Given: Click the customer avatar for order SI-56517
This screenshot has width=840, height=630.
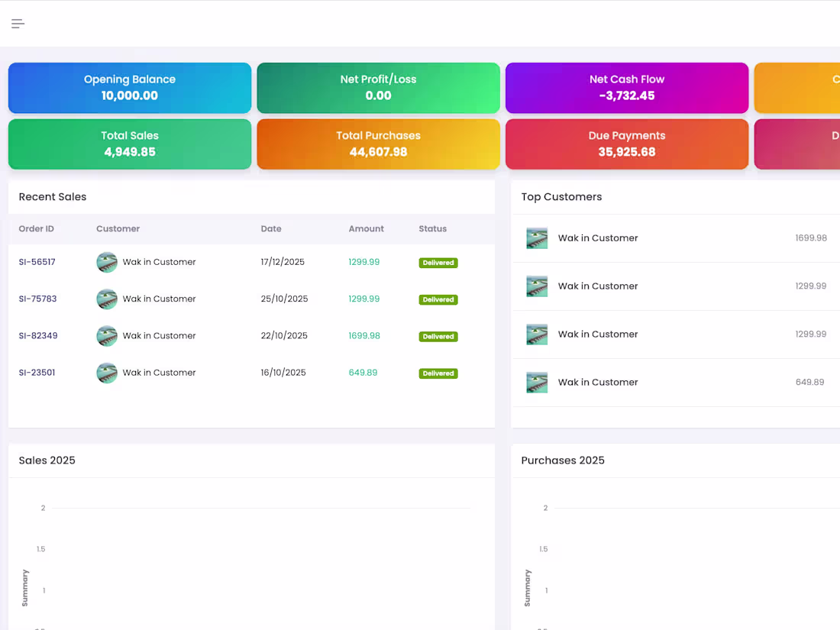Looking at the screenshot, I should click(106, 262).
